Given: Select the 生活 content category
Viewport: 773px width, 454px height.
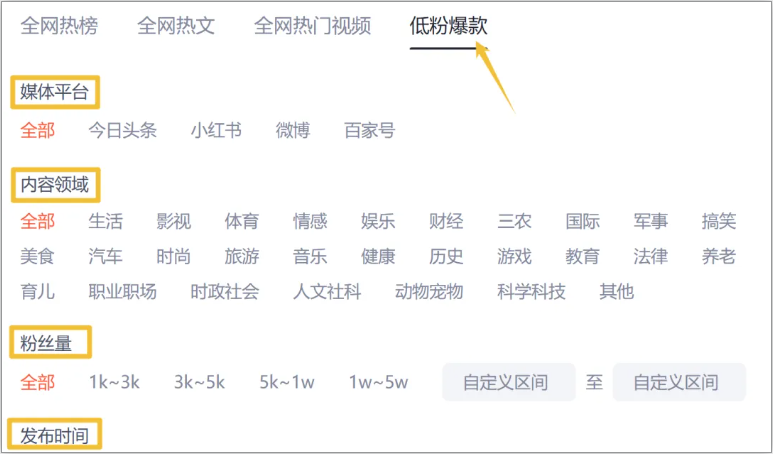Looking at the screenshot, I should pos(105,221).
